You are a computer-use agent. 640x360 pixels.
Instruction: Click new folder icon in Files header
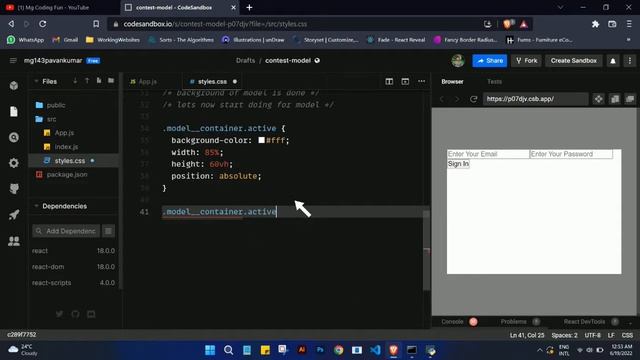[111, 81]
